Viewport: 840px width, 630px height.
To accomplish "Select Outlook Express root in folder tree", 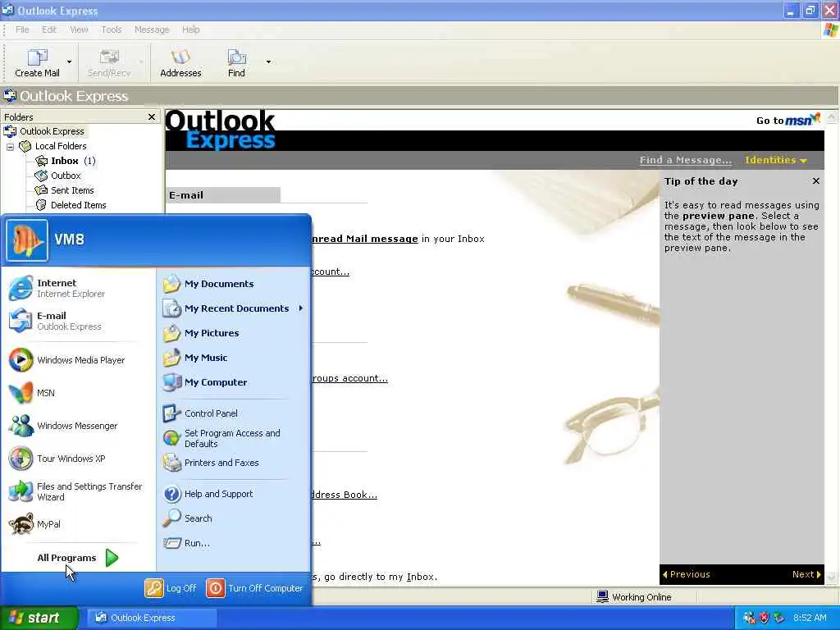I will pos(52,131).
